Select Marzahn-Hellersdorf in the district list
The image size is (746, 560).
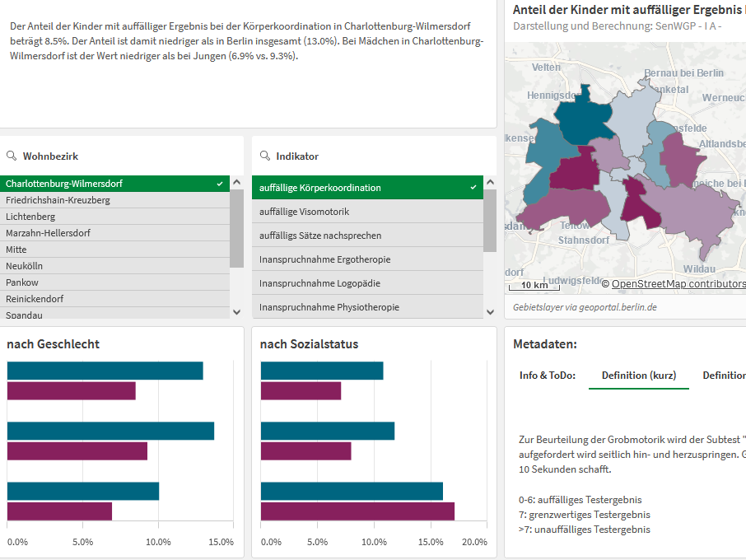(x=114, y=233)
